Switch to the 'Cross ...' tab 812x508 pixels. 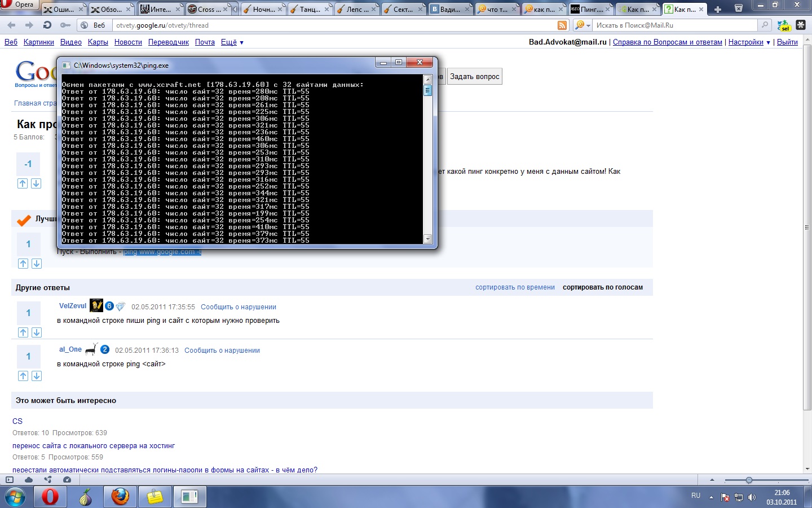[209, 9]
